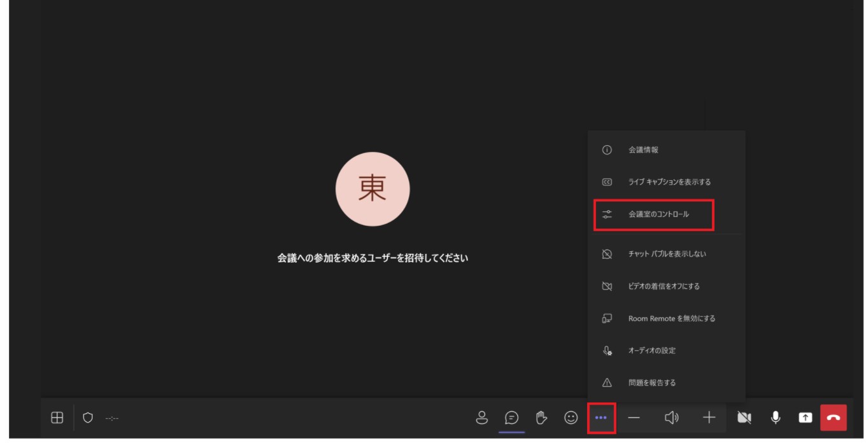Hang up with the red leave button
The image size is (868, 443).
click(x=834, y=418)
